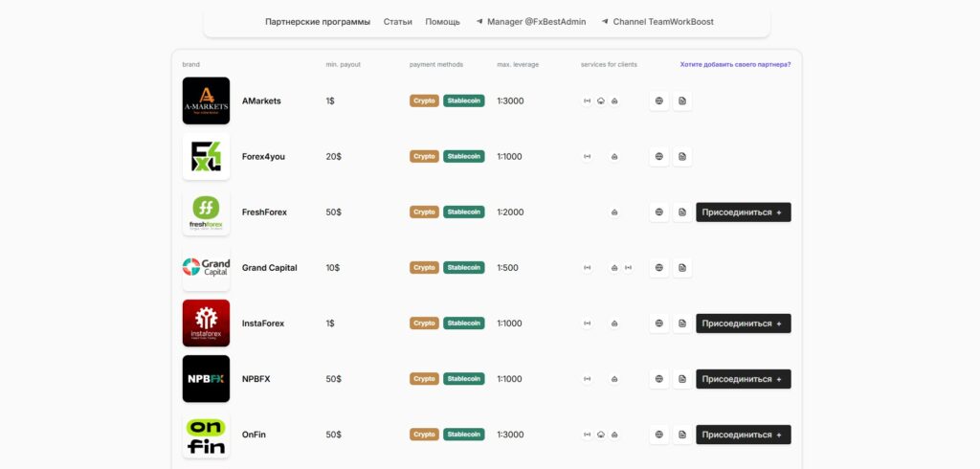Open the website globe icon for InstaForex
980x469 pixels.
658,324
